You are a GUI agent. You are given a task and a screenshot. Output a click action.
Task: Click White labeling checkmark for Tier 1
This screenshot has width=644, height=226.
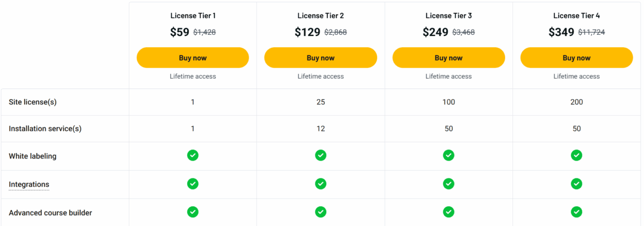[193, 155]
